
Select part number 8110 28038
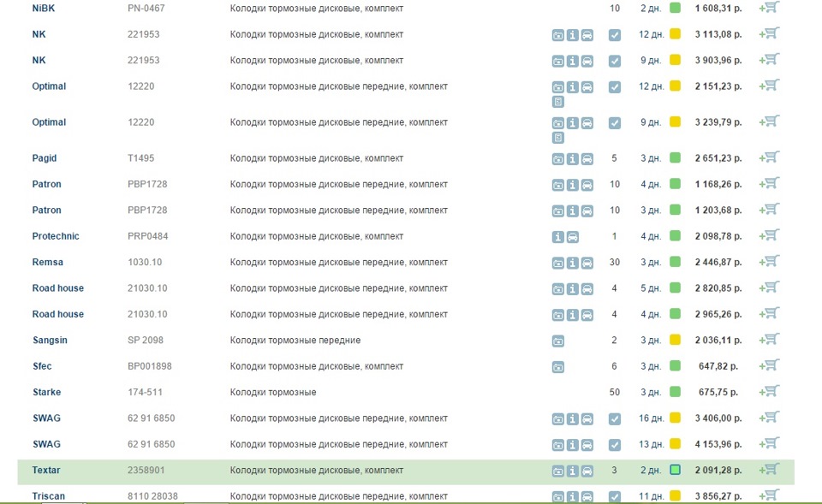pyautogui.click(x=152, y=496)
